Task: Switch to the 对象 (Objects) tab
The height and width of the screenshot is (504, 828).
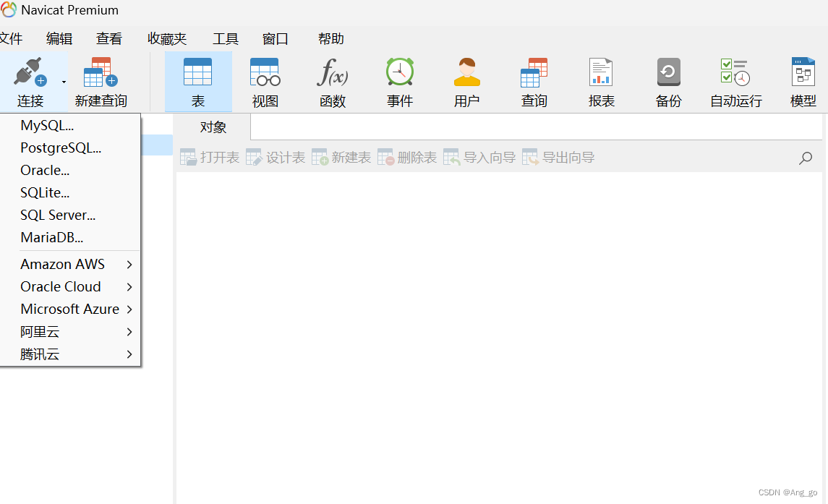Action: pyautogui.click(x=213, y=126)
